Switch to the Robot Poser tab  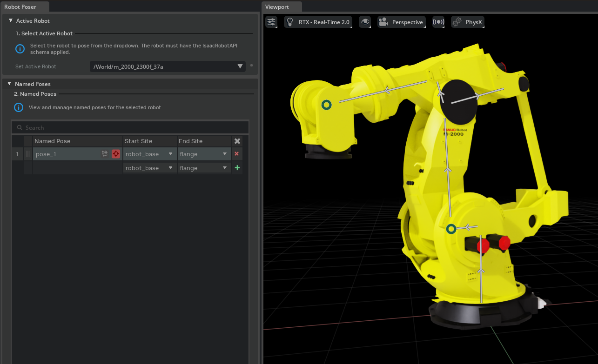pyautogui.click(x=20, y=7)
